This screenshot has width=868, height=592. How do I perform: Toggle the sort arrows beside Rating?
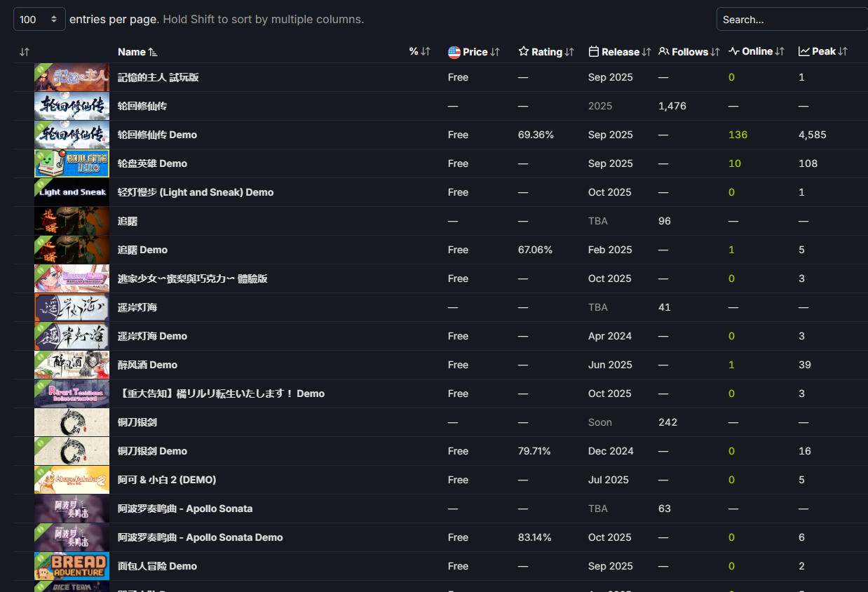[x=569, y=52]
